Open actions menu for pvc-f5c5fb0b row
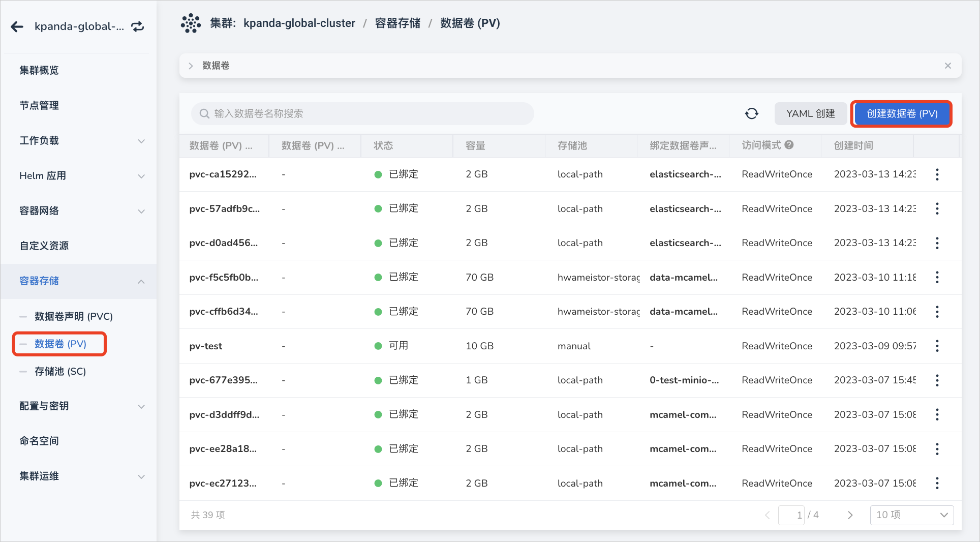Viewport: 980px width, 542px height. click(x=937, y=277)
